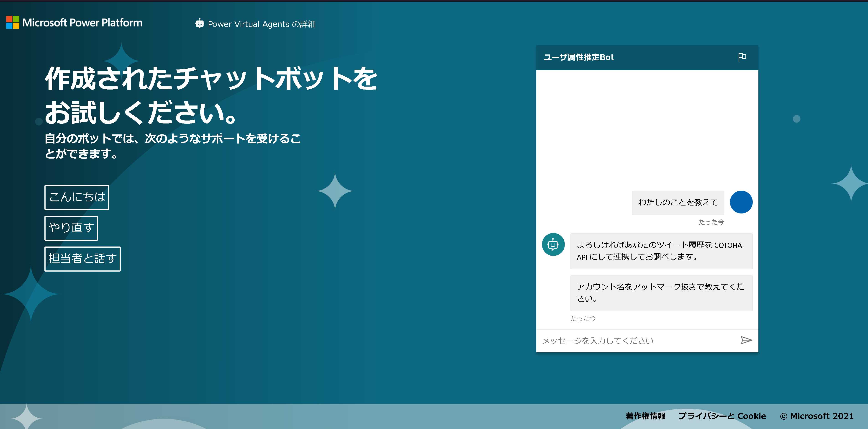Open the 著作権情報 footer link
This screenshot has width=868, height=429.
coord(645,416)
